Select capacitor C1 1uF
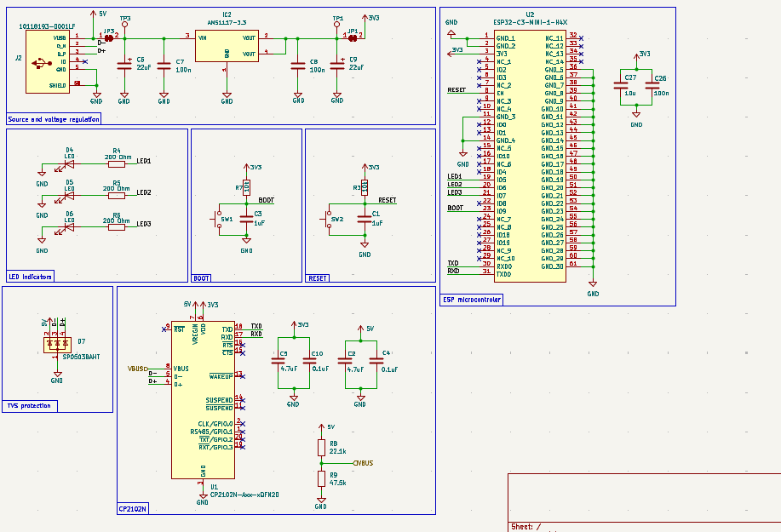 pyautogui.click(x=365, y=219)
